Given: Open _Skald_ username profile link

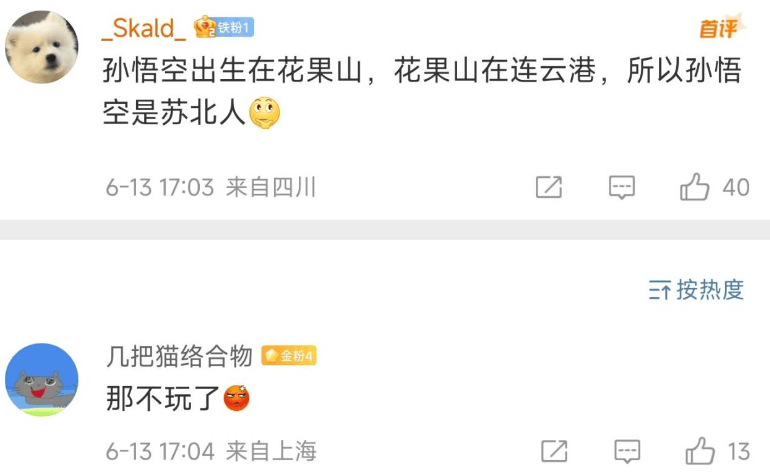Looking at the screenshot, I should pyautogui.click(x=144, y=28).
